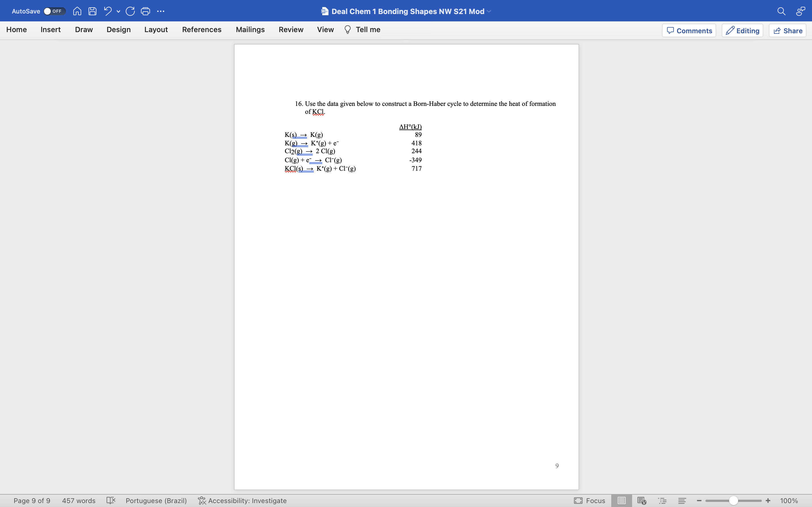Click the Home icon in title bar
Image resolution: width=812 pixels, height=507 pixels.
pyautogui.click(x=77, y=11)
